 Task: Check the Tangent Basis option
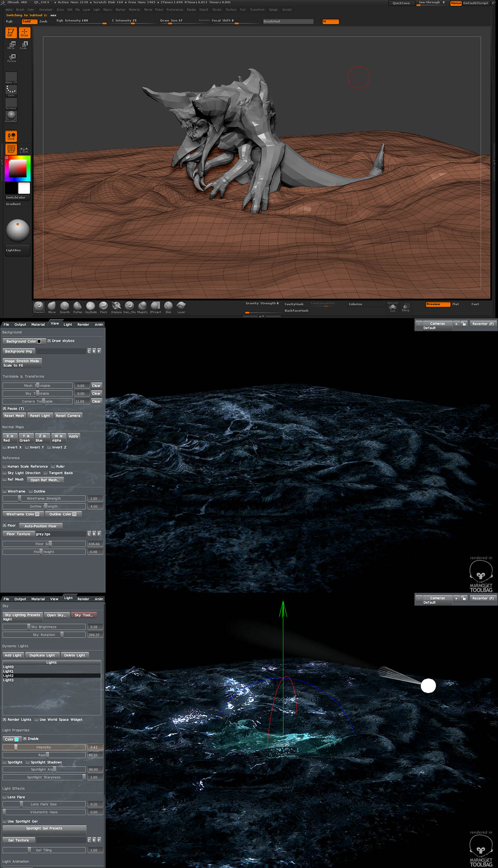pos(46,473)
